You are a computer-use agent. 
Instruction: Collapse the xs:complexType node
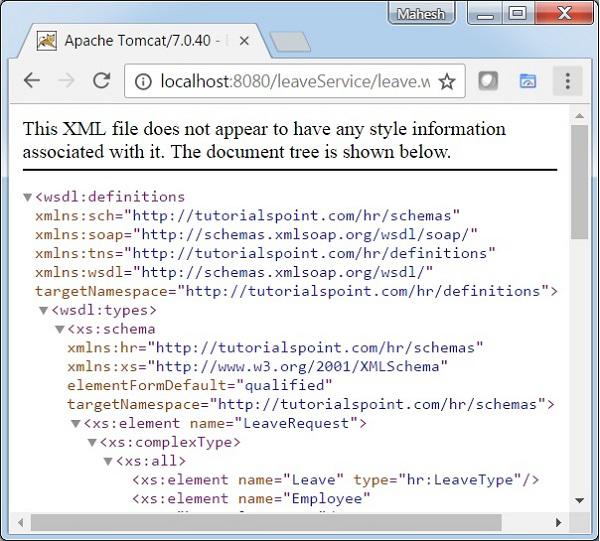(x=92, y=442)
